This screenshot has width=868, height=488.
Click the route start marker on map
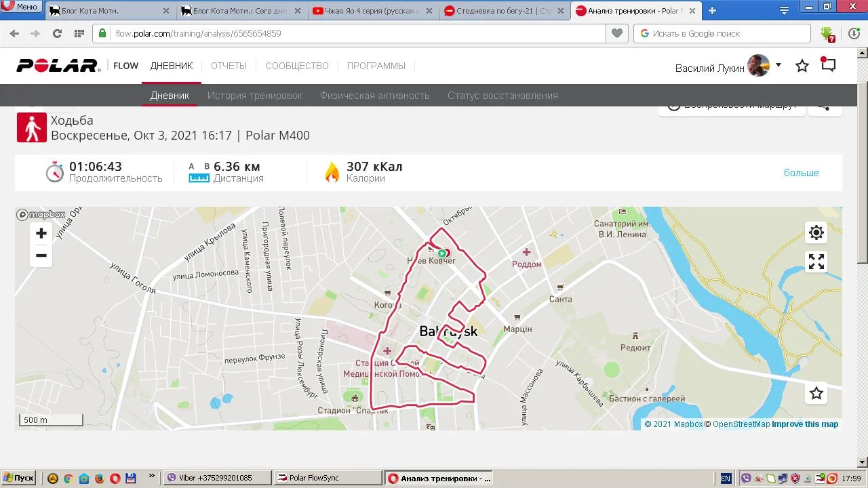[442, 253]
